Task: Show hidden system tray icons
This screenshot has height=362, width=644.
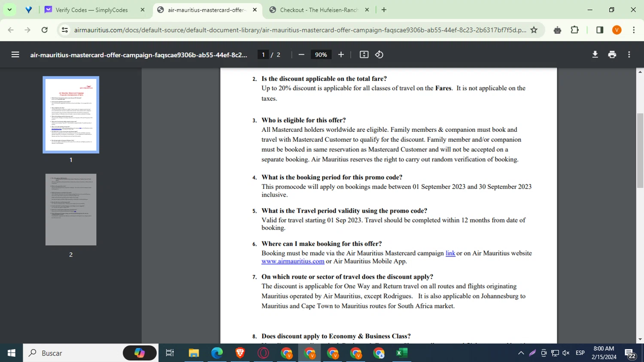Action: 521,353
